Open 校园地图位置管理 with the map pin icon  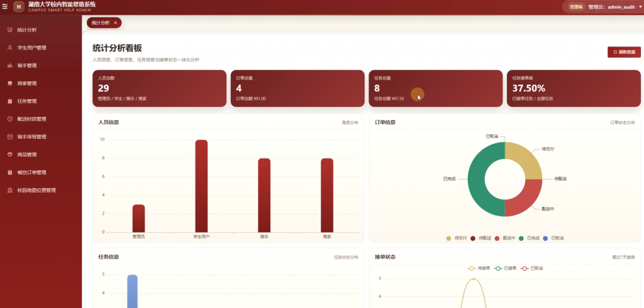point(41,190)
